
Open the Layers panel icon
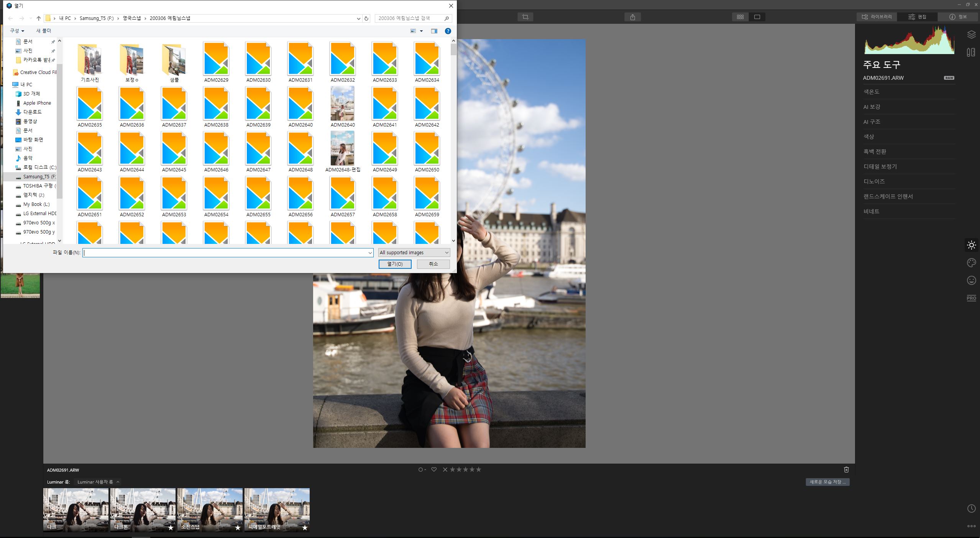(x=971, y=35)
